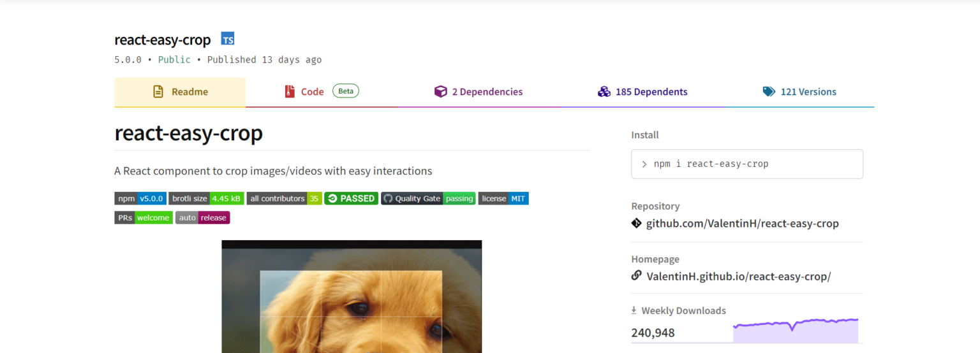Open the green PASSED status badge
This screenshot has width=980, height=353.
click(x=351, y=199)
